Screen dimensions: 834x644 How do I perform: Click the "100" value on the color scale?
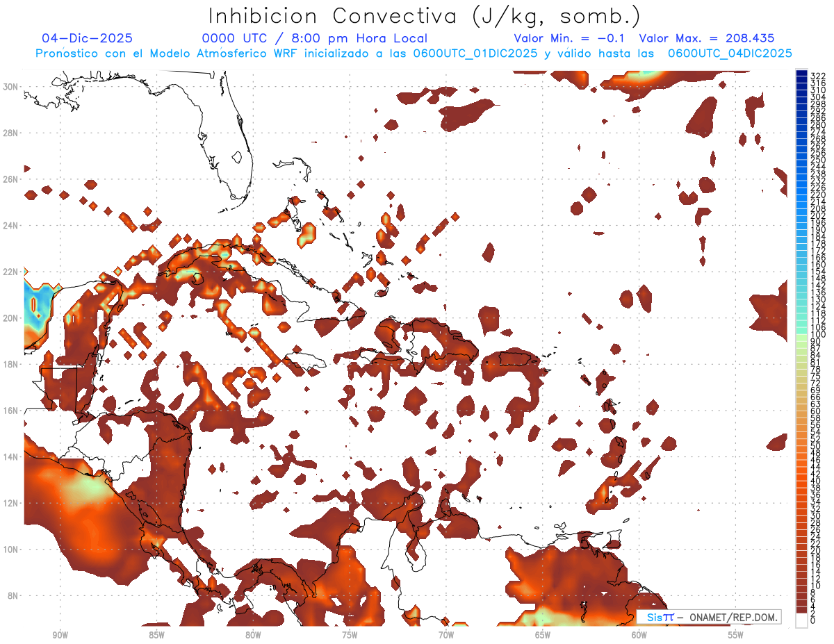click(x=818, y=336)
